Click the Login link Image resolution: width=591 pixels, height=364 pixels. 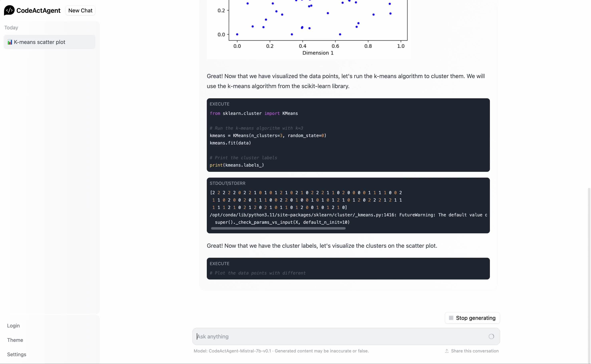[x=13, y=325]
